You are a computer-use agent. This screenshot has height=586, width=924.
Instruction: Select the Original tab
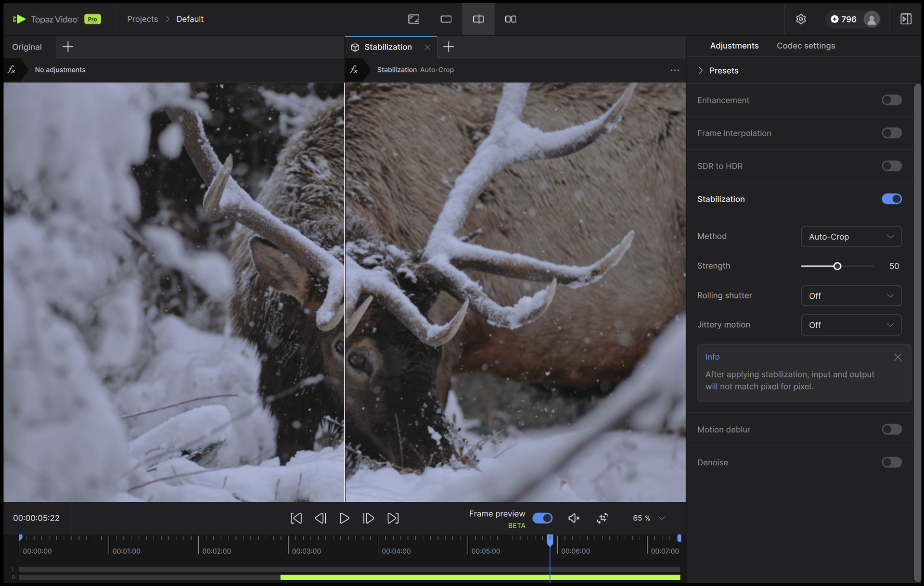pyautogui.click(x=27, y=47)
